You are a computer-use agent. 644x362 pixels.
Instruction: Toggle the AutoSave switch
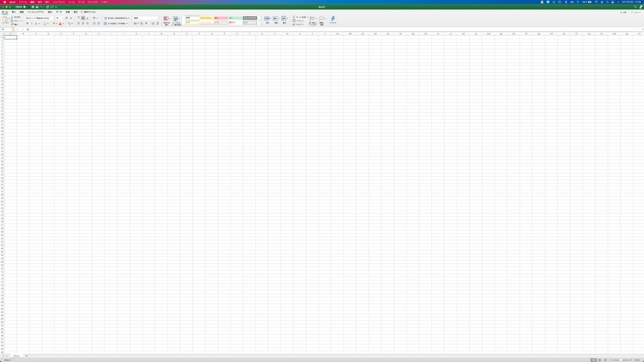pos(25,7)
